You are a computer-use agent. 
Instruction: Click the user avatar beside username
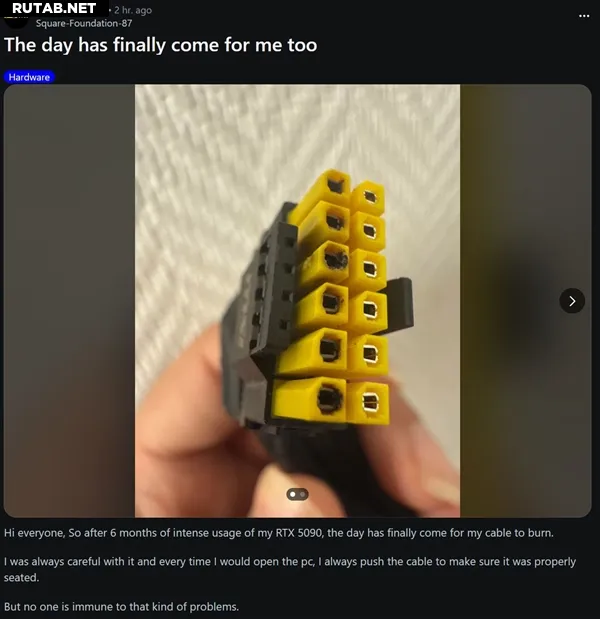pyautogui.click(x=16, y=22)
